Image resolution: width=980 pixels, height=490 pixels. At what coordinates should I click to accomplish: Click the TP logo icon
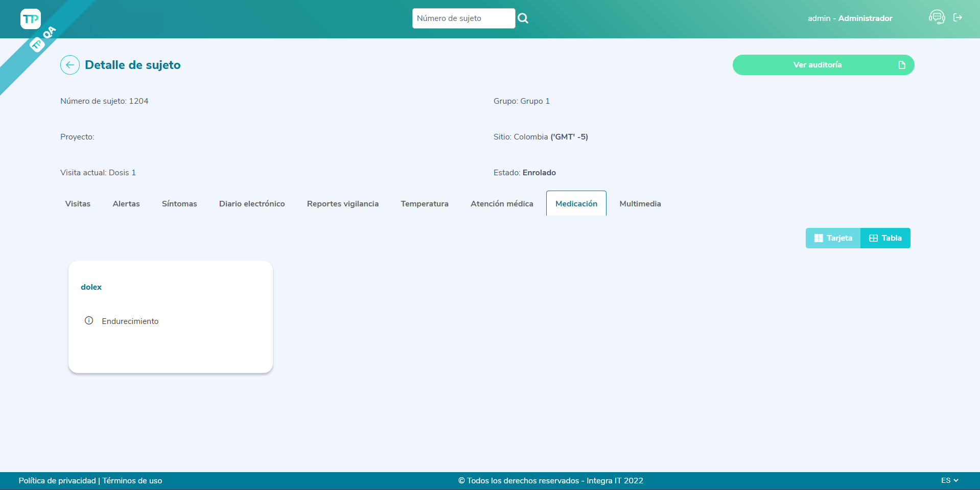[31, 19]
